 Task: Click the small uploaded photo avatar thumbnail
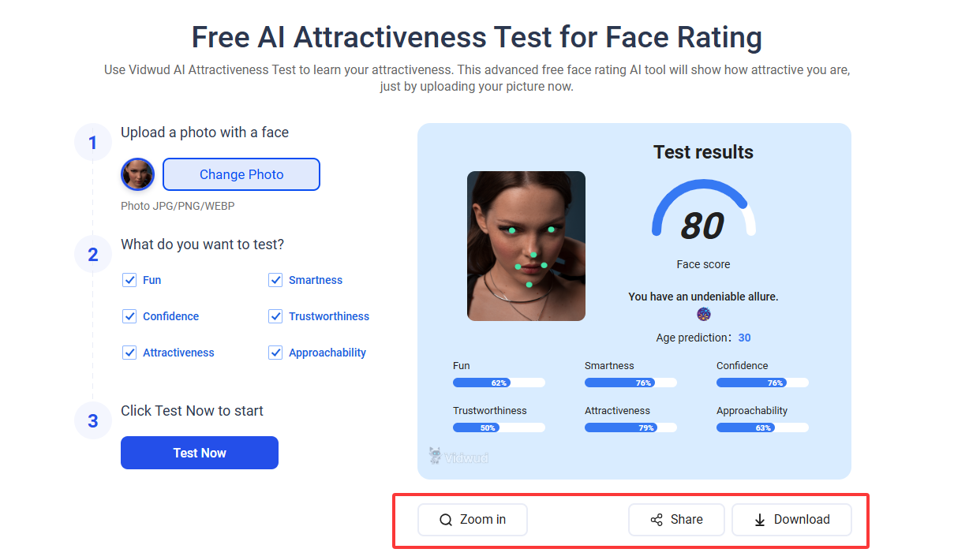(x=137, y=174)
